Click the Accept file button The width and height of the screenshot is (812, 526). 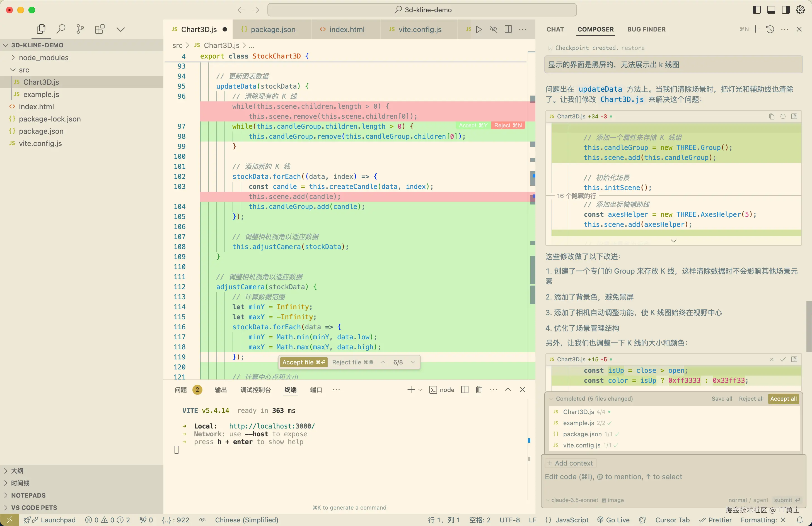pos(303,362)
